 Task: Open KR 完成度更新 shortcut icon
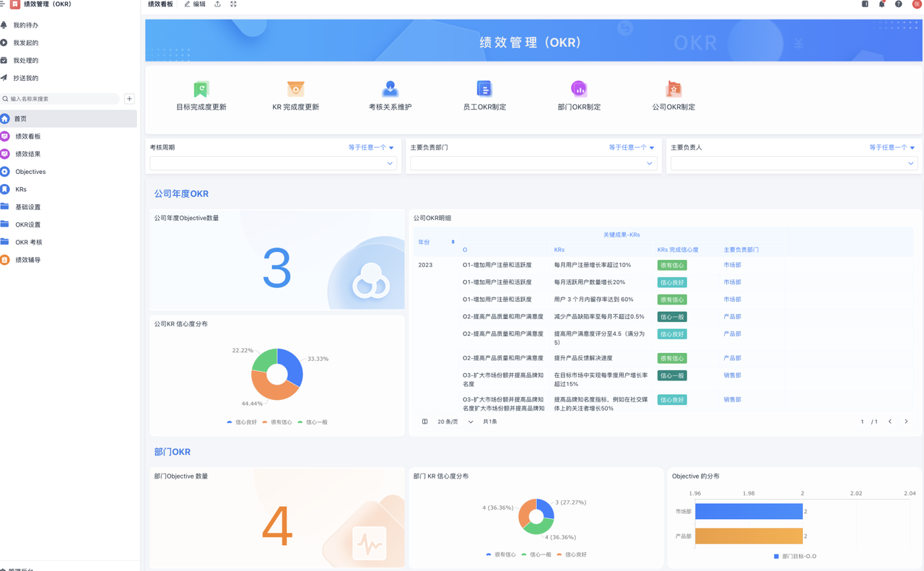296,89
